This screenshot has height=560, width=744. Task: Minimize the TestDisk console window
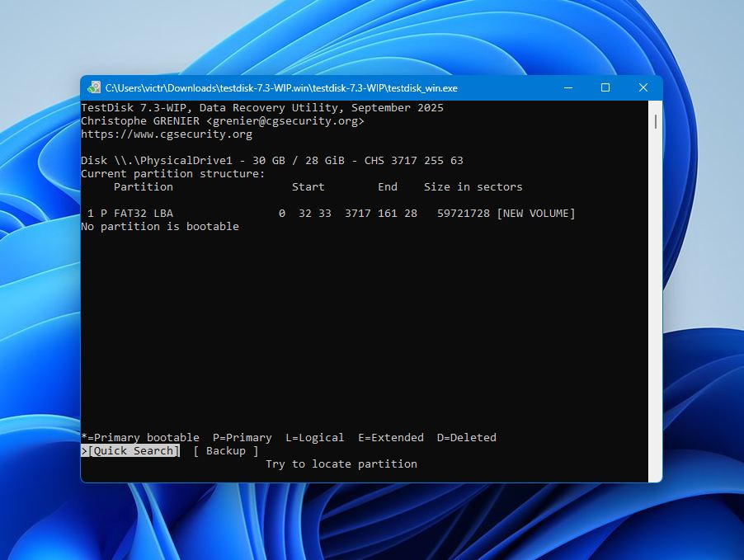[568, 87]
